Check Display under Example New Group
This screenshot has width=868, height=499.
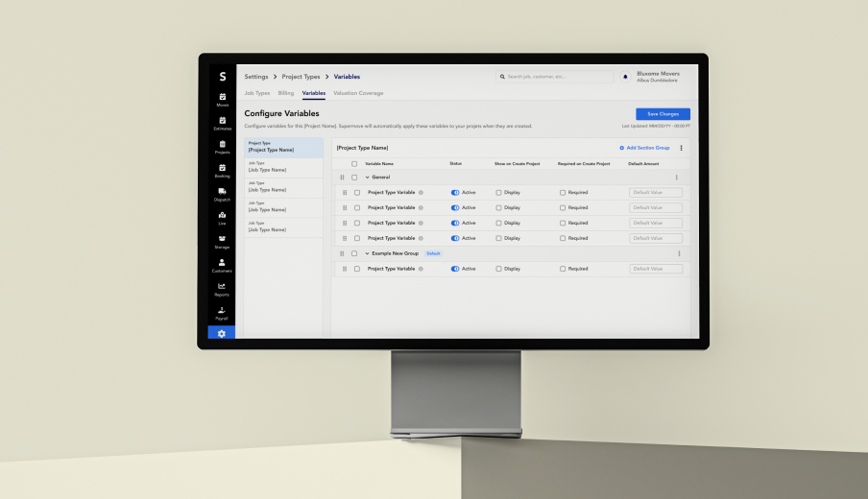[498, 269]
